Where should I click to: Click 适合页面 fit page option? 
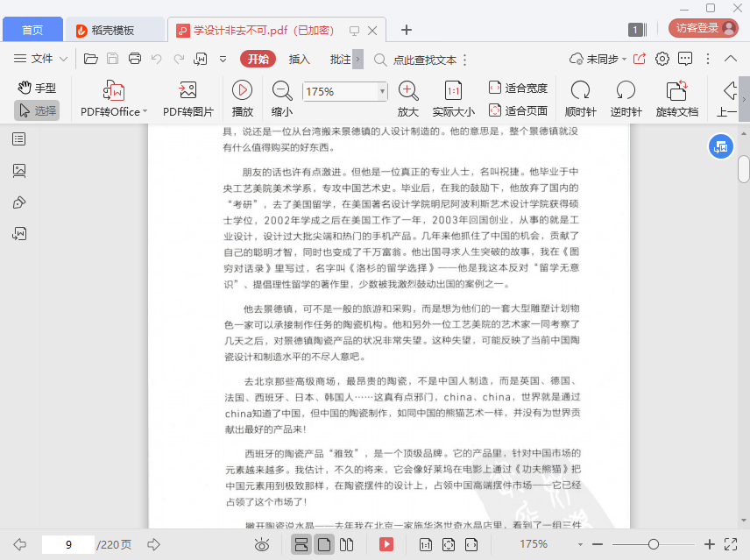[x=518, y=110]
